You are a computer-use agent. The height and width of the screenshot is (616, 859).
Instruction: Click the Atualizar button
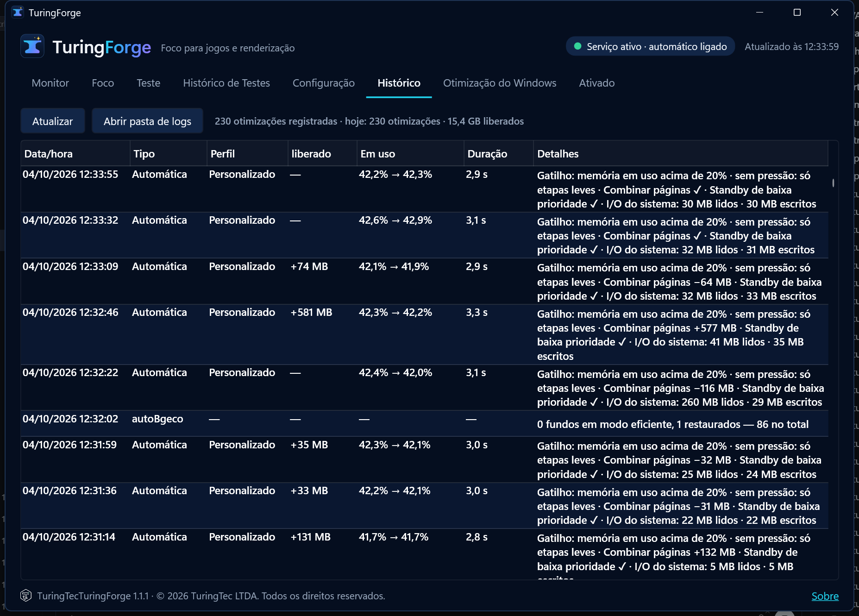pyautogui.click(x=53, y=121)
